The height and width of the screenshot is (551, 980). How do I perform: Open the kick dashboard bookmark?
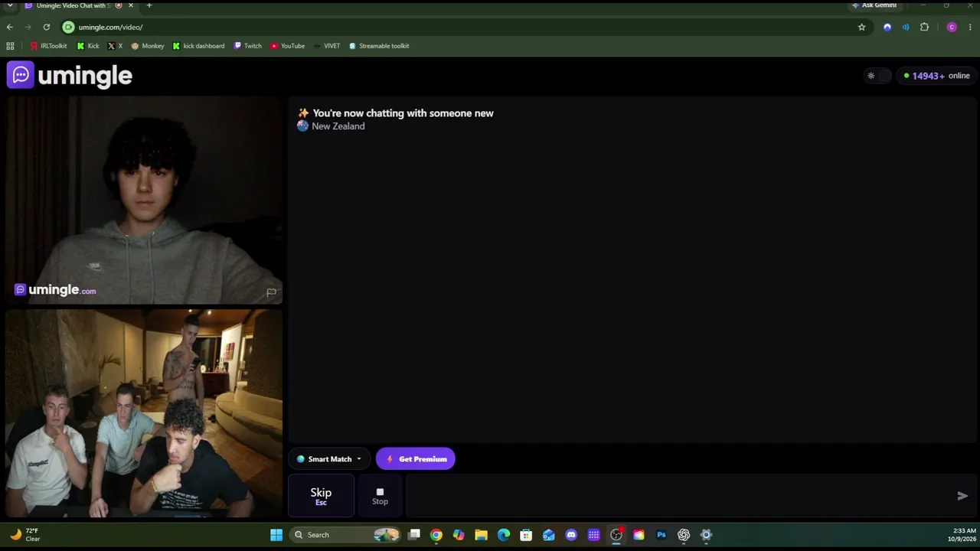click(198, 46)
